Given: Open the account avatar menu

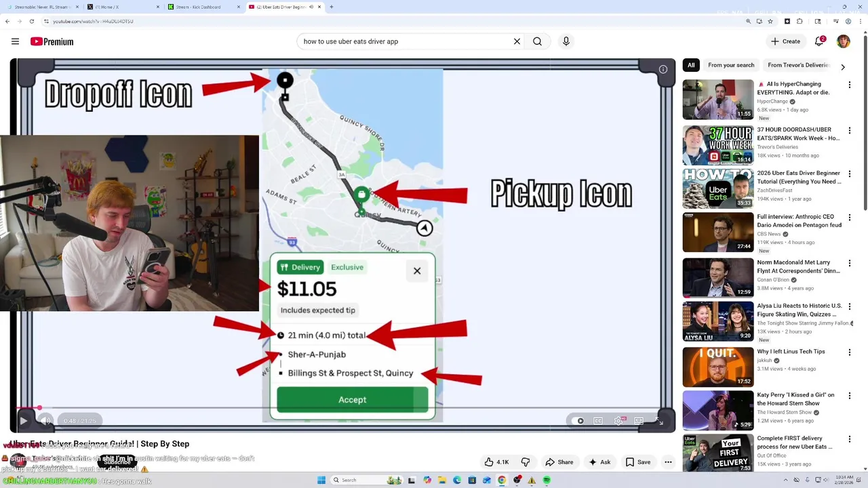Looking at the screenshot, I should pyautogui.click(x=844, y=41).
